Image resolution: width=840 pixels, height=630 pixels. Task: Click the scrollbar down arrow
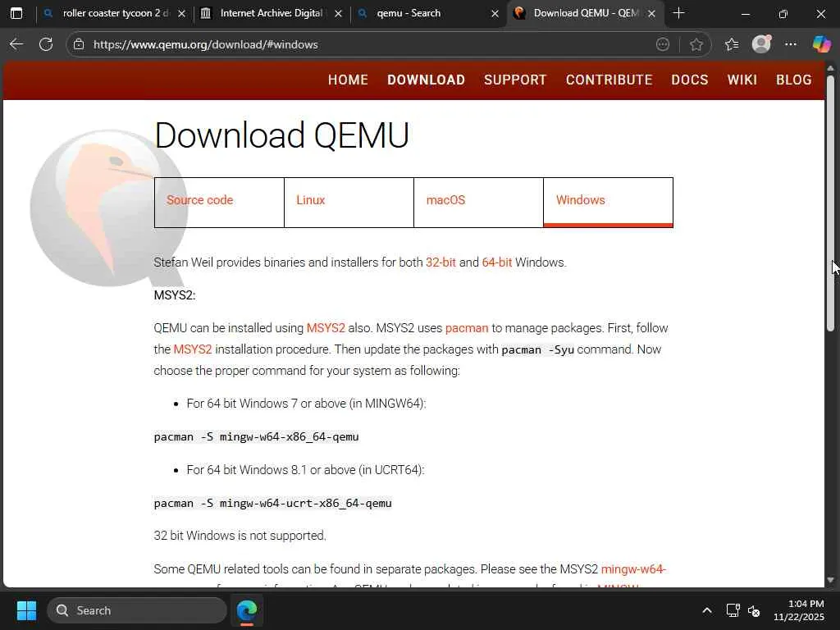point(830,580)
